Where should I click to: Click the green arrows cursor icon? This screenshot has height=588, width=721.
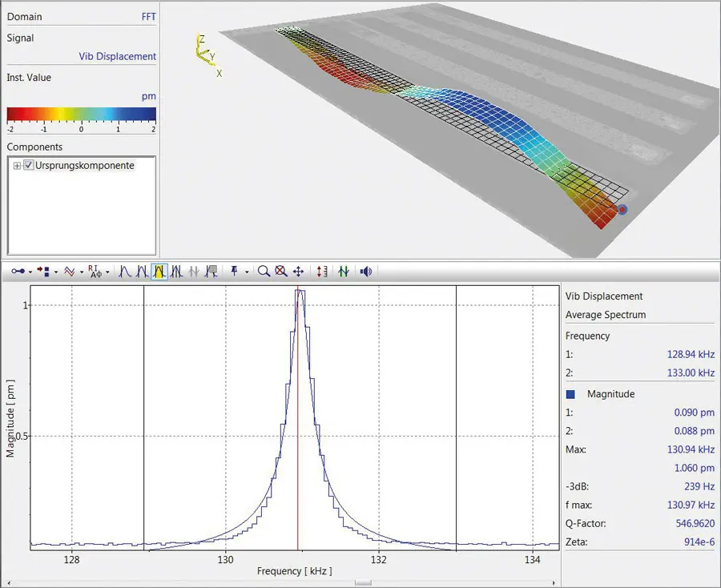344,272
